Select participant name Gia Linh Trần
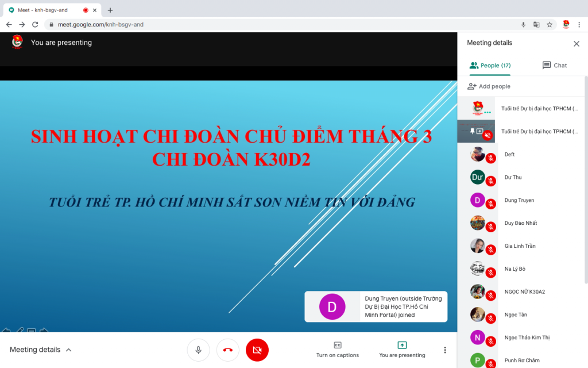 point(520,246)
